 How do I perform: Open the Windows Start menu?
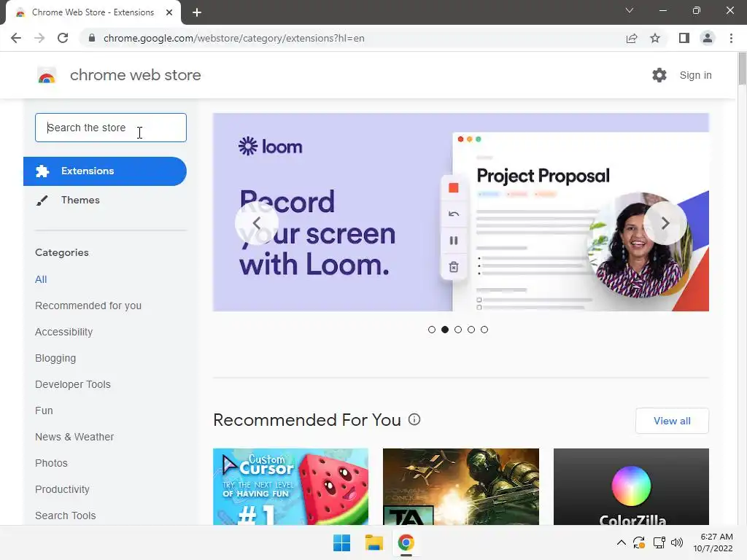click(341, 542)
